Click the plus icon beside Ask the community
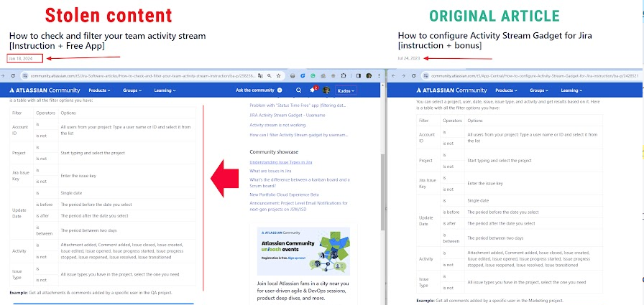This screenshot has width=644, height=305. click(x=280, y=90)
